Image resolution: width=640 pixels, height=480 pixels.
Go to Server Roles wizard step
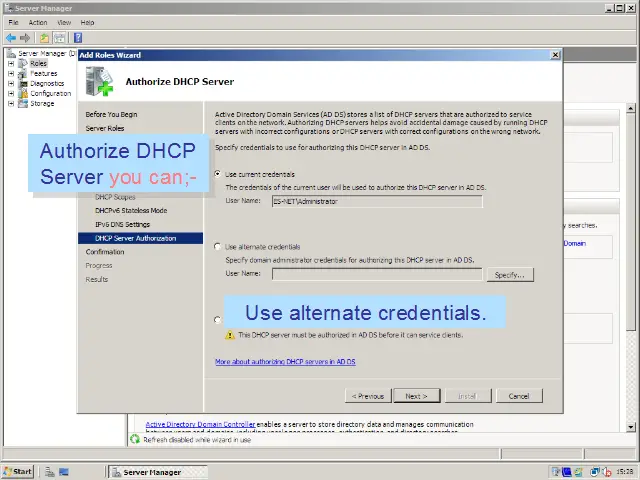point(105,128)
